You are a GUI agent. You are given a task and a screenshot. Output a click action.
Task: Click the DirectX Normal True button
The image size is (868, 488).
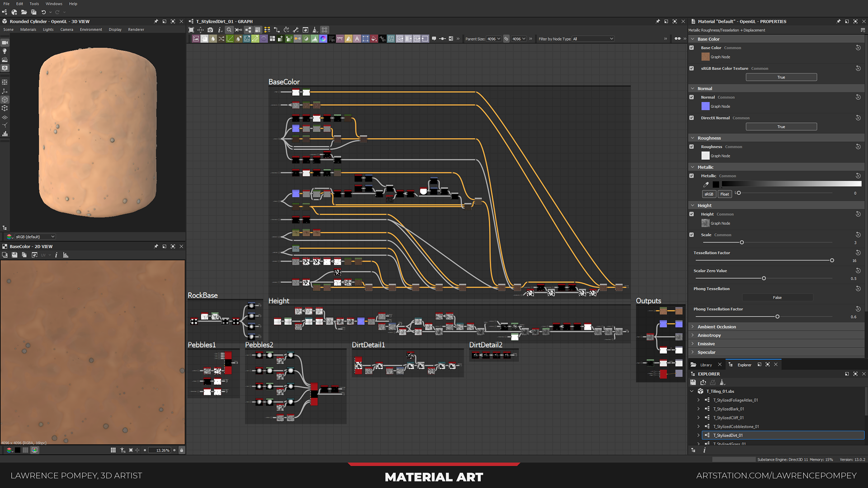click(x=781, y=127)
